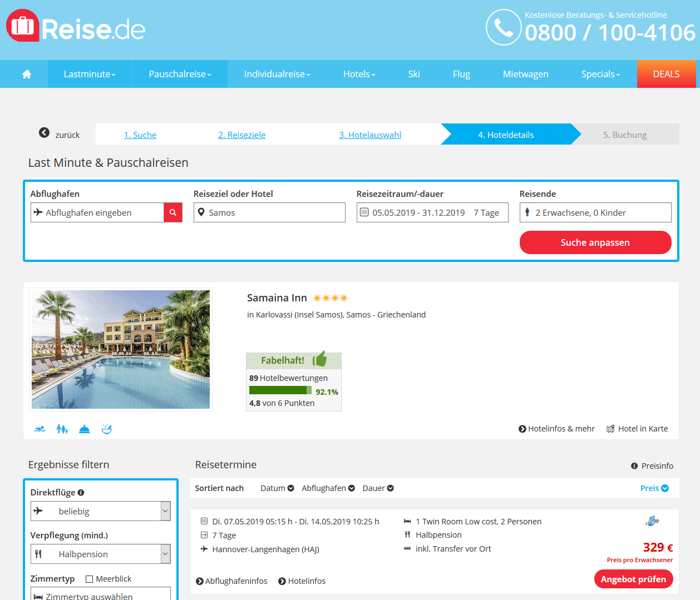700x600 pixels.
Task: Click the person icon in Reisende field
Action: click(x=527, y=212)
